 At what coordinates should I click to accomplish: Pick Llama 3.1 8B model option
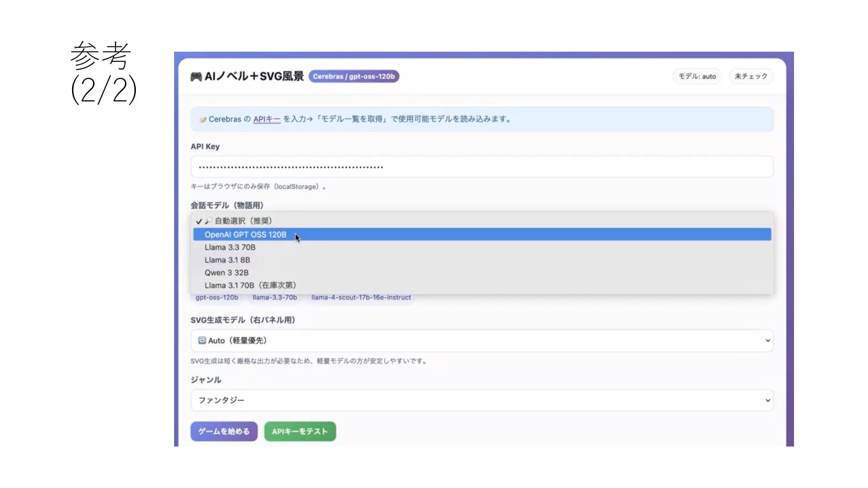click(482, 260)
